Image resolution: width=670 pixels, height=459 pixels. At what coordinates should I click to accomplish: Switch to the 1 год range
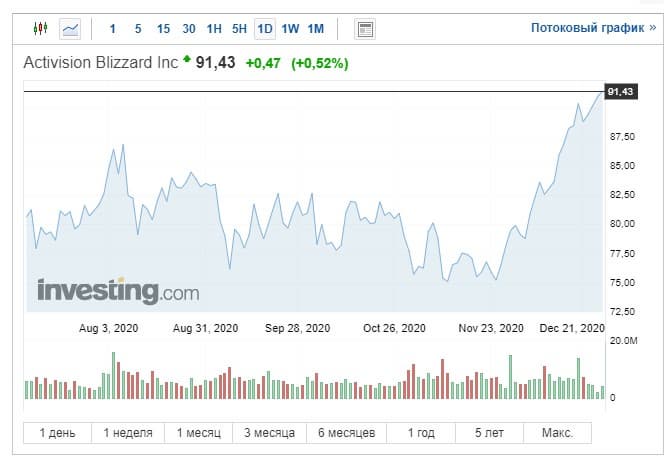(421, 433)
